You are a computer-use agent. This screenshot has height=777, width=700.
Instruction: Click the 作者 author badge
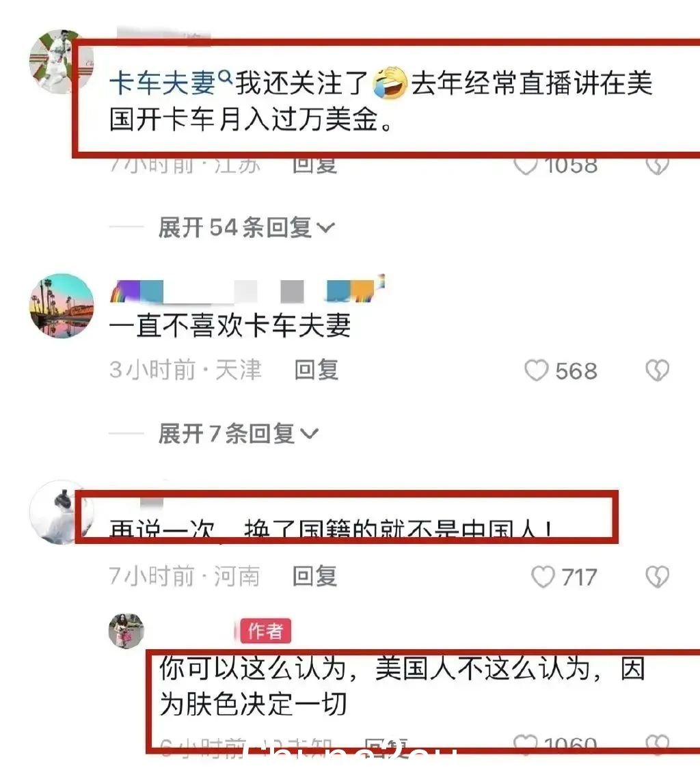[x=266, y=631]
